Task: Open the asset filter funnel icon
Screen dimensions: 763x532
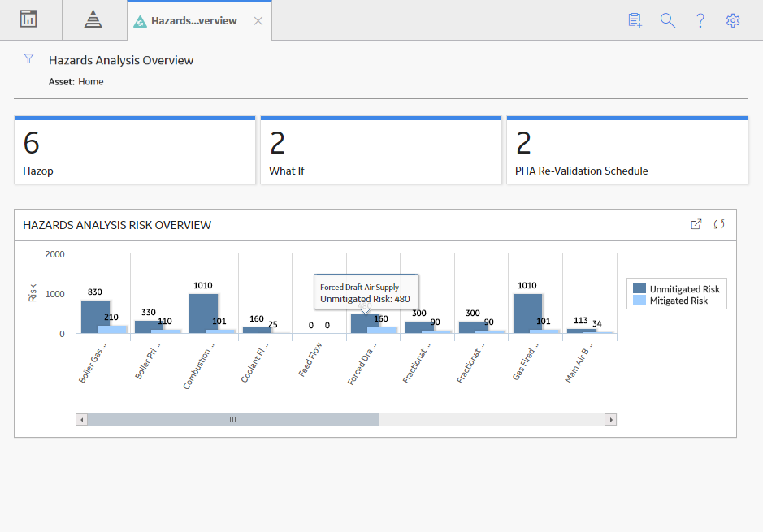Action: 28,58
